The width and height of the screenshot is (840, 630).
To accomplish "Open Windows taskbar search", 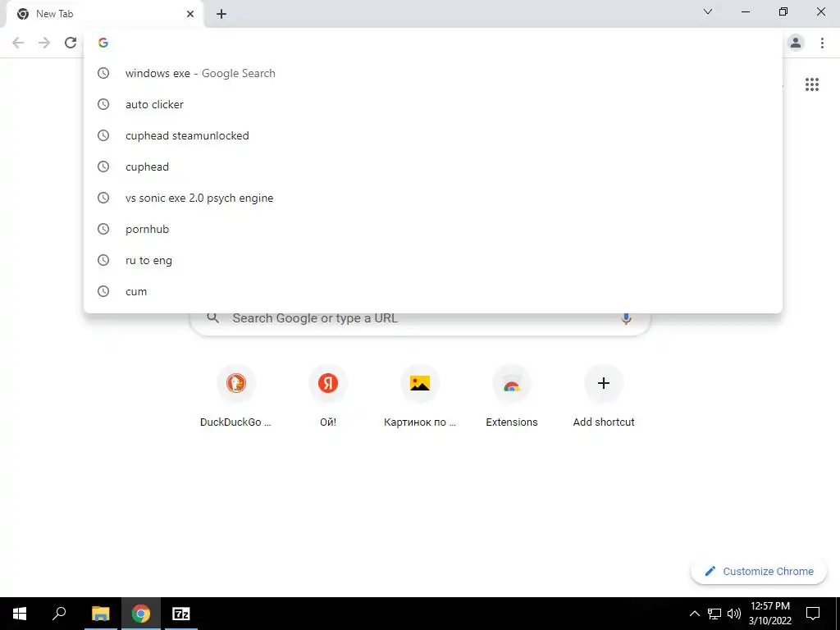I will coord(59,614).
